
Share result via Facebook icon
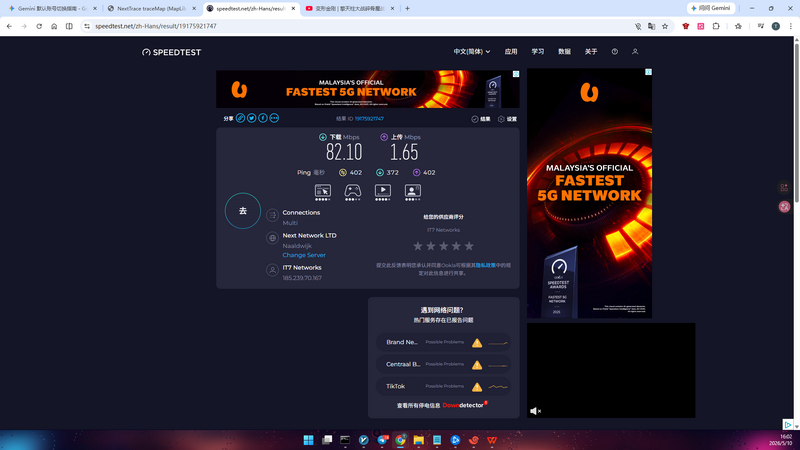click(x=263, y=118)
